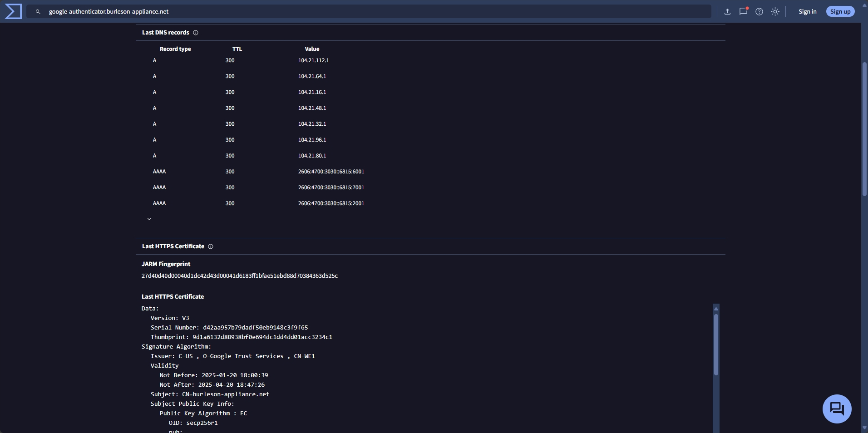Click the page vertical scrollbar thumb
The width and height of the screenshot is (868, 433).
(864, 129)
